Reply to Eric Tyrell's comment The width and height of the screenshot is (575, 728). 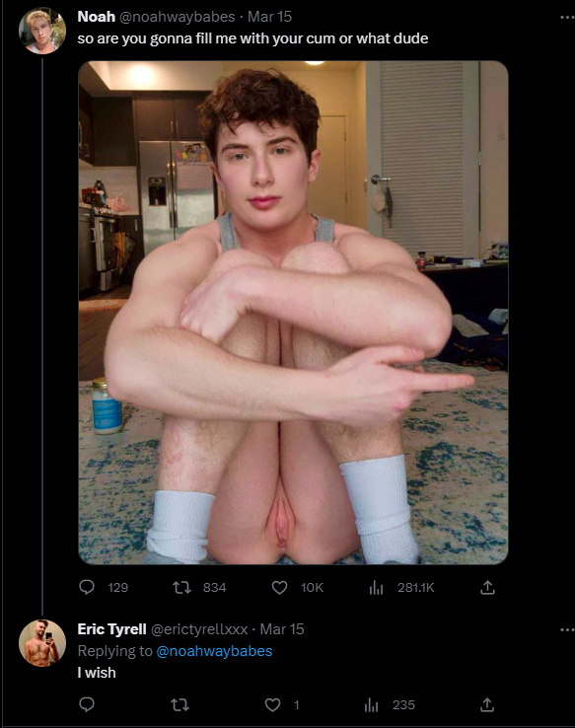click(87, 704)
